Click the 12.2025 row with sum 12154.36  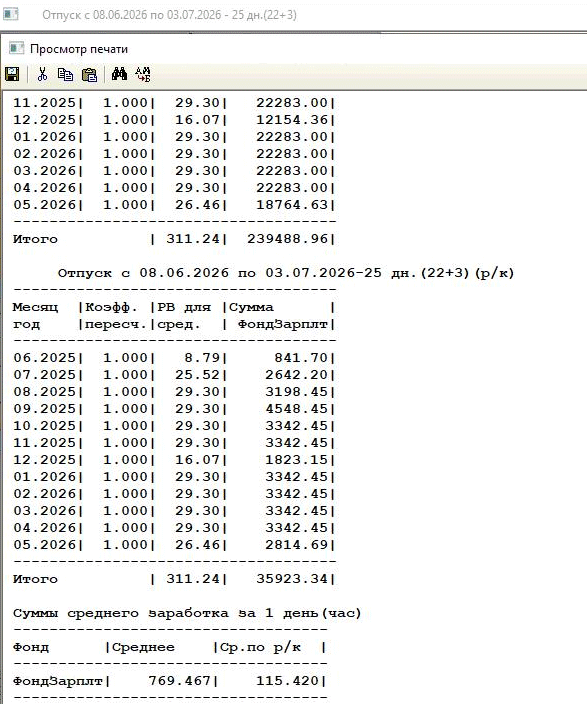coord(174,120)
